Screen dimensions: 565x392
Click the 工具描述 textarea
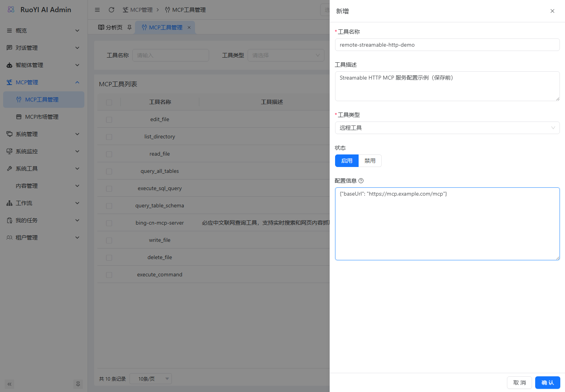[x=447, y=86]
